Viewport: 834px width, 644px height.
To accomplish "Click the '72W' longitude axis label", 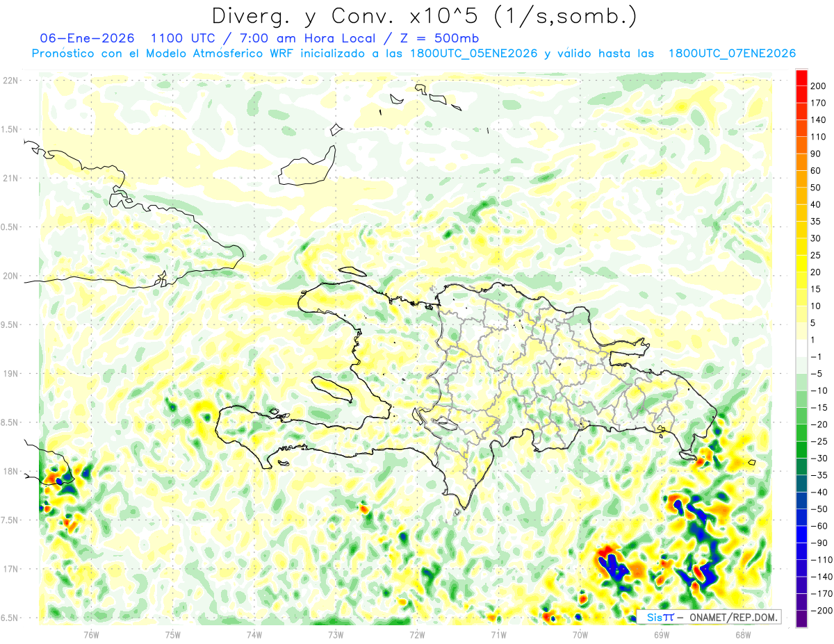I will click(418, 634).
